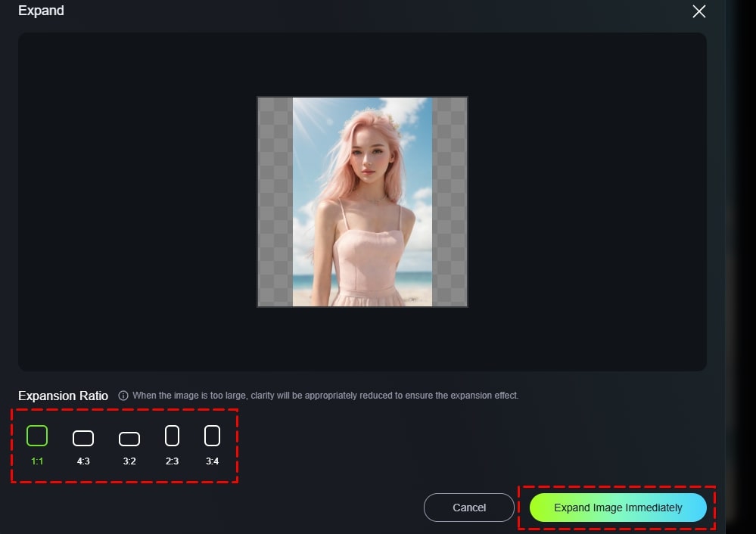Choose the 3:4 portrait ratio icon
756x534 pixels.
[x=212, y=436]
